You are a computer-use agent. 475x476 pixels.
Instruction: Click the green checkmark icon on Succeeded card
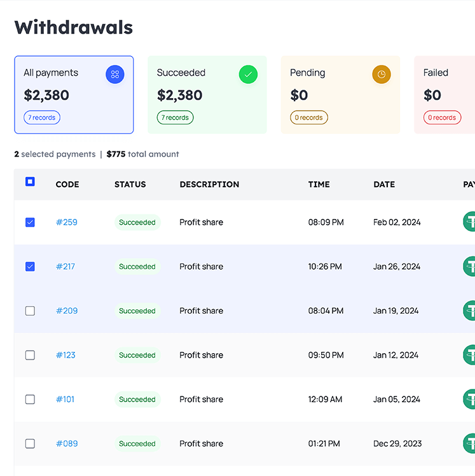tap(248, 74)
